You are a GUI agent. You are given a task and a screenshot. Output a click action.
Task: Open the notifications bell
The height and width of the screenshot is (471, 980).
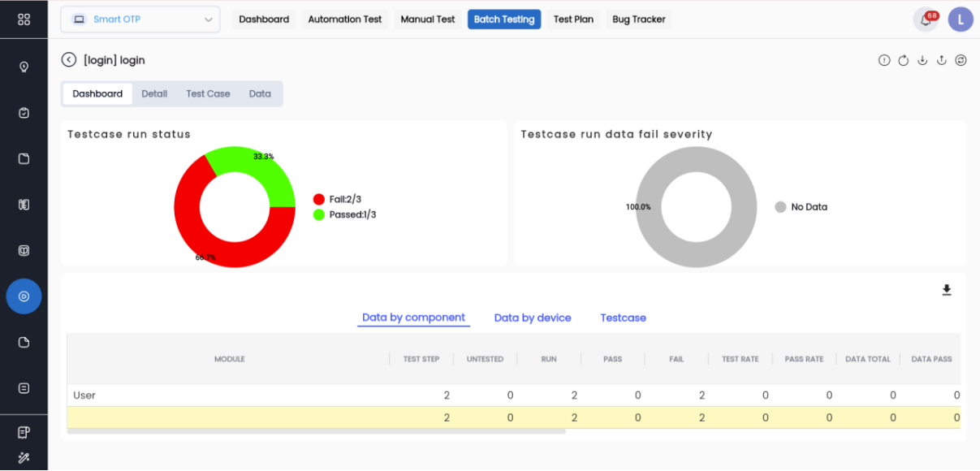point(926,19)
